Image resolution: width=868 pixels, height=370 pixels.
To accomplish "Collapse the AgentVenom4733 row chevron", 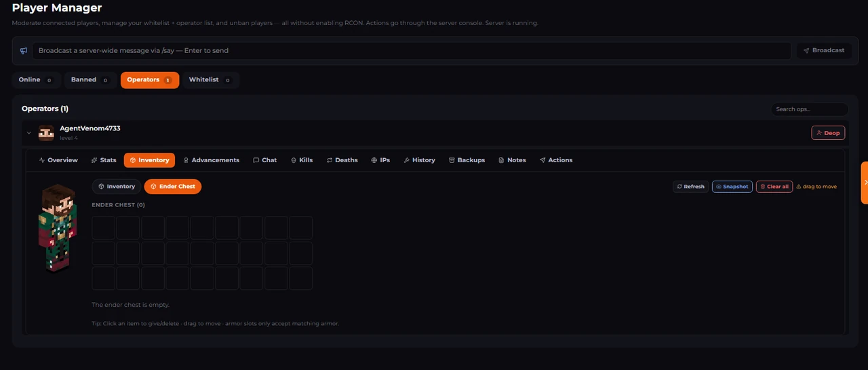I will click(x=29, y=133).
